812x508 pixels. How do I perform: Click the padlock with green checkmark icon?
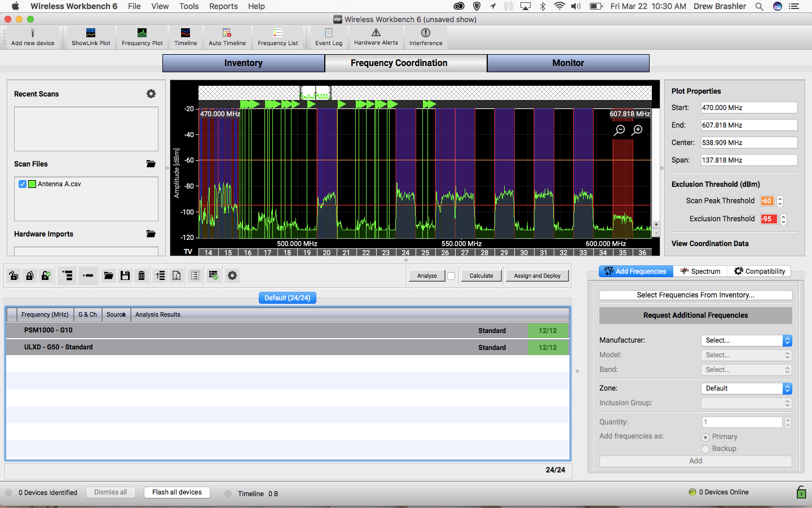(46, 275)
